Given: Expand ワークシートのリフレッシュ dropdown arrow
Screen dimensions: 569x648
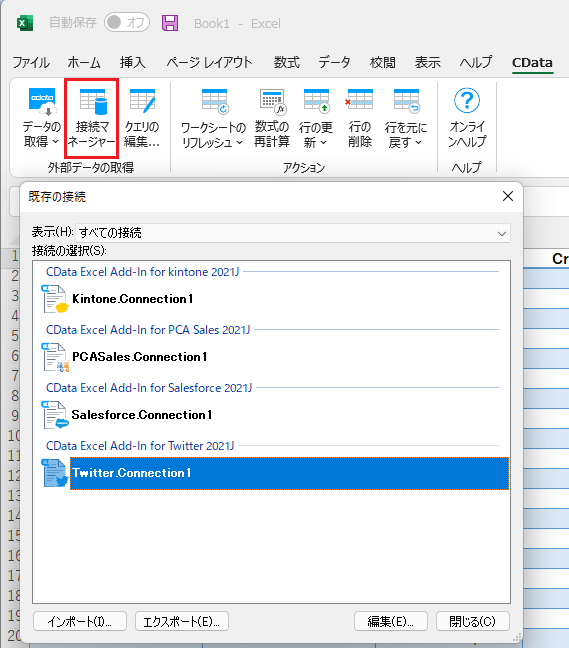Looking at the screenshot, I should (x=240, y=143).
